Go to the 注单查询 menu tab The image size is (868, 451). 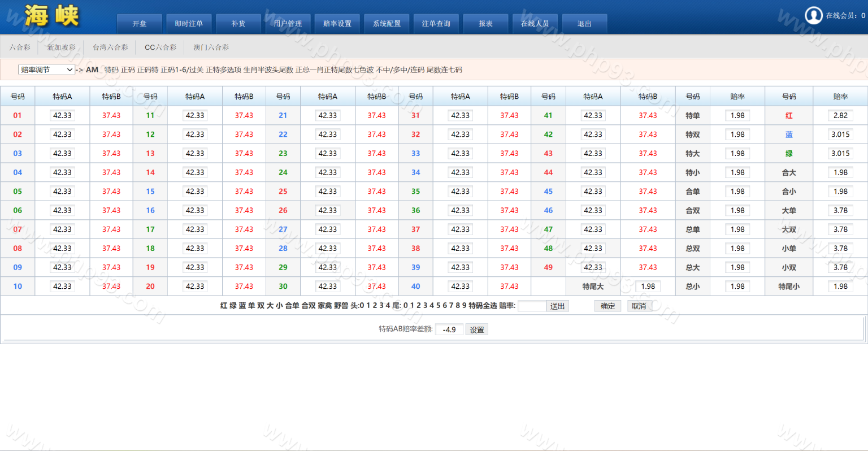[436, 24]
